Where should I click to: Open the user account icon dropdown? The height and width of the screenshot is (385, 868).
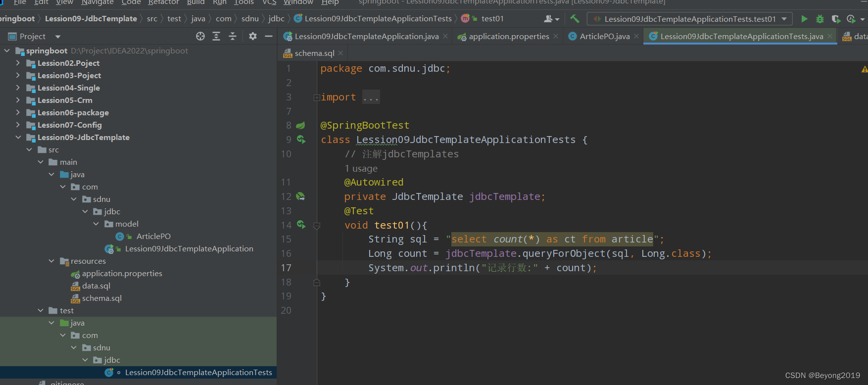551,19
